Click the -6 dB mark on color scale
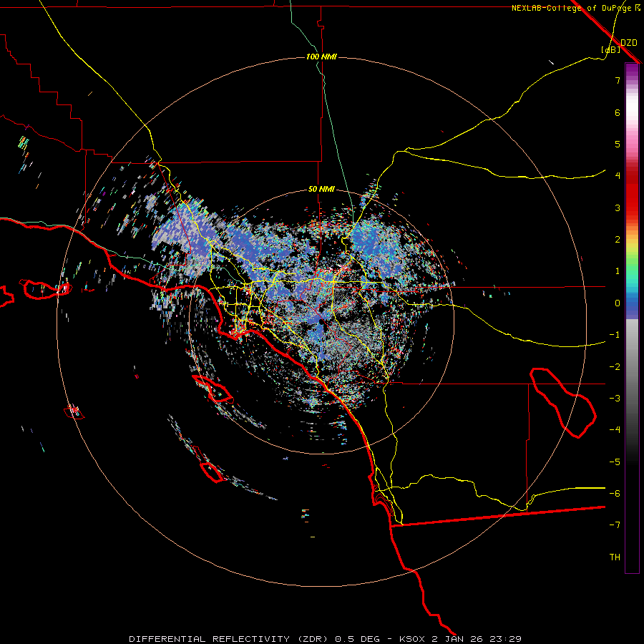644x644 pixels. [615, 494]
